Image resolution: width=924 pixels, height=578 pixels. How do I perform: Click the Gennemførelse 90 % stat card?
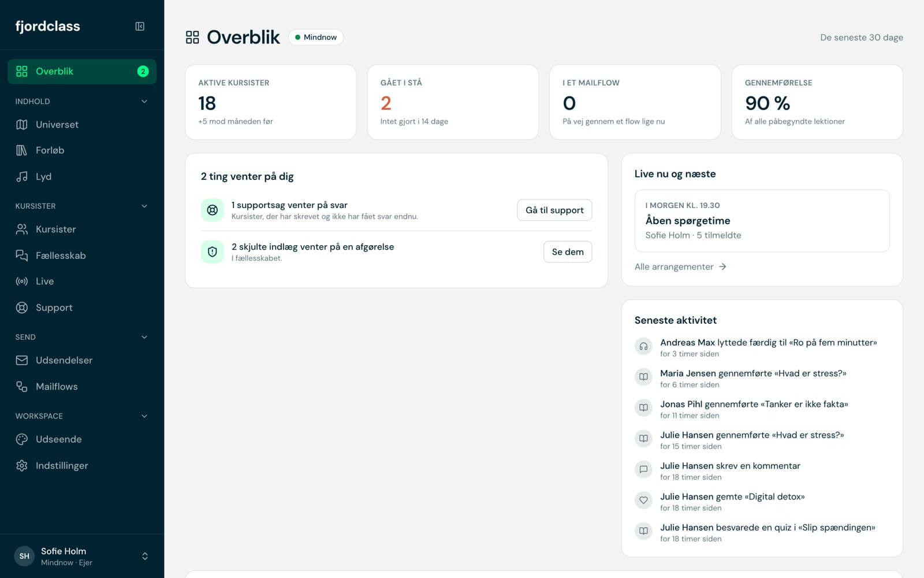click(817, 102)
